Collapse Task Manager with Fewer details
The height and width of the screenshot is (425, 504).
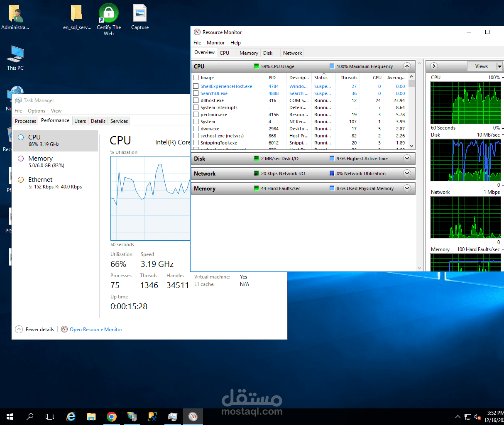(35, 330)
